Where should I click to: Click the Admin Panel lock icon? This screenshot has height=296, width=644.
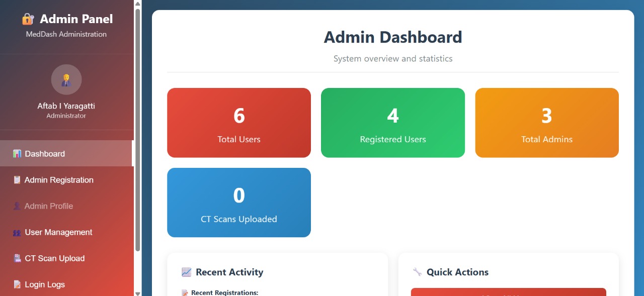[28, 19]
